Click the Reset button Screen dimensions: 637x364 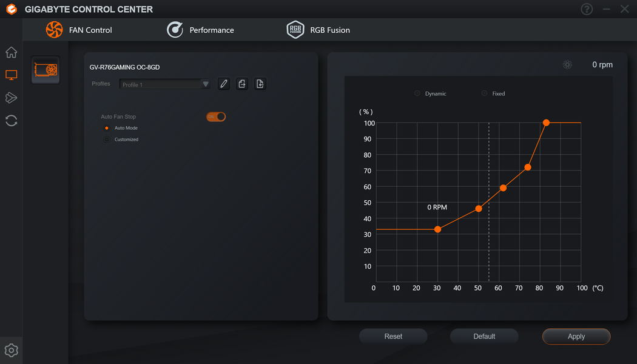coord(393,336)
